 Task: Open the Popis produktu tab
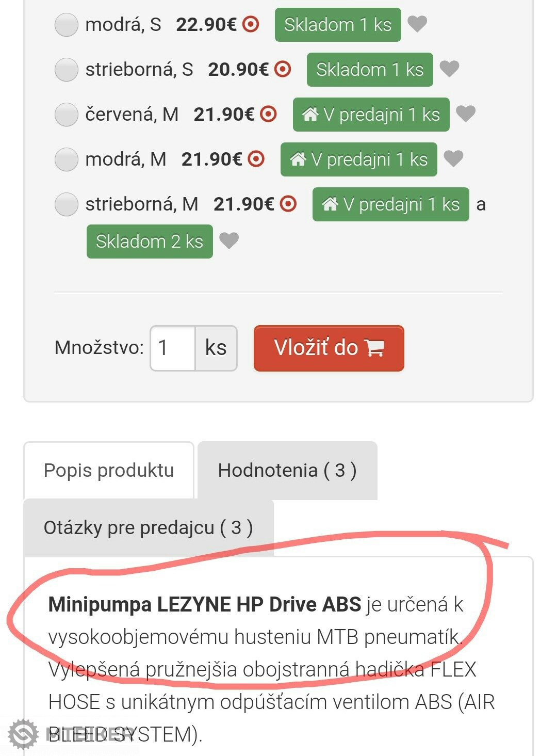tap(109, 470)
